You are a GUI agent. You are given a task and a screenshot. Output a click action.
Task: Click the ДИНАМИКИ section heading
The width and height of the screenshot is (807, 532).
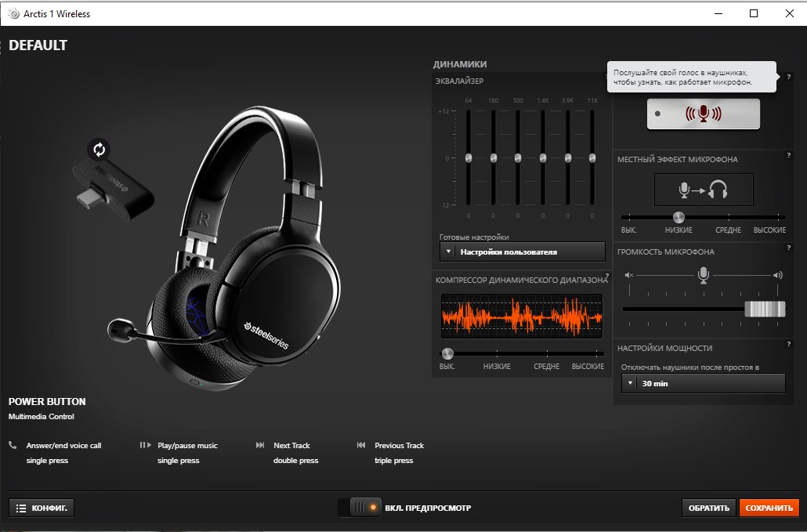[x=460, y=64]
